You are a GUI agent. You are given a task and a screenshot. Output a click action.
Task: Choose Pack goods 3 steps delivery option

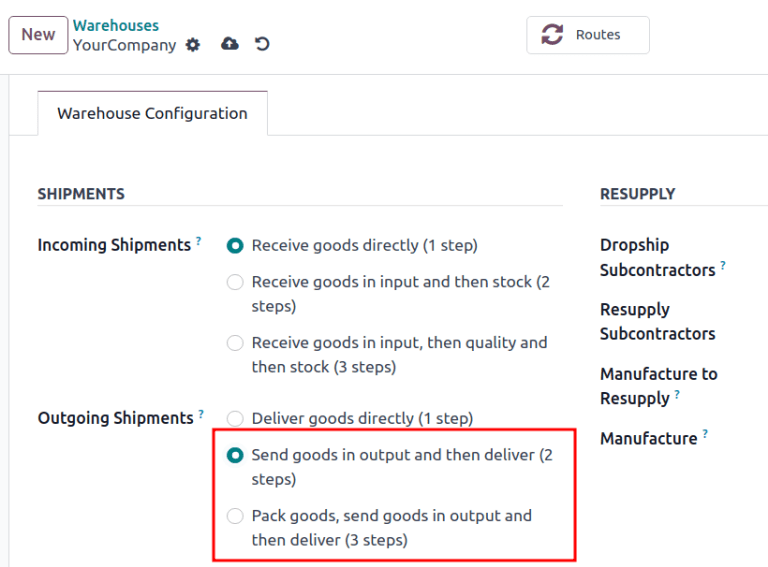pos(235,516)
